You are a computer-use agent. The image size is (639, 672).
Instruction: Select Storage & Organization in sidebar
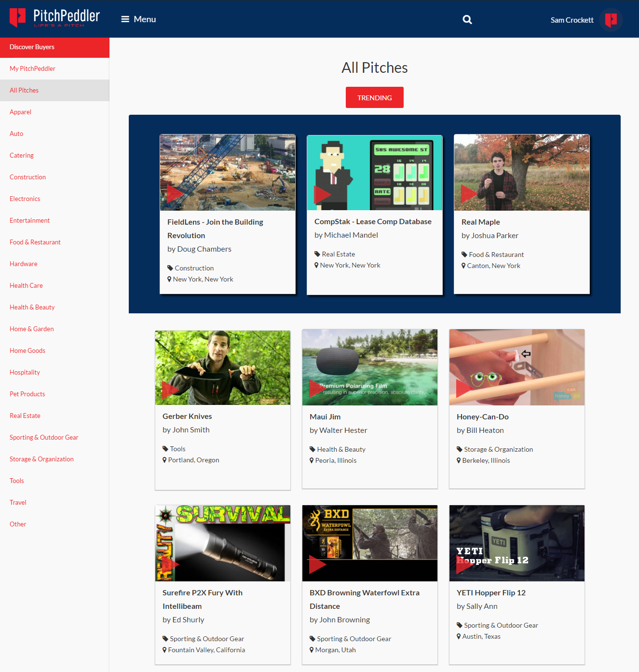(x=54, y=459)
